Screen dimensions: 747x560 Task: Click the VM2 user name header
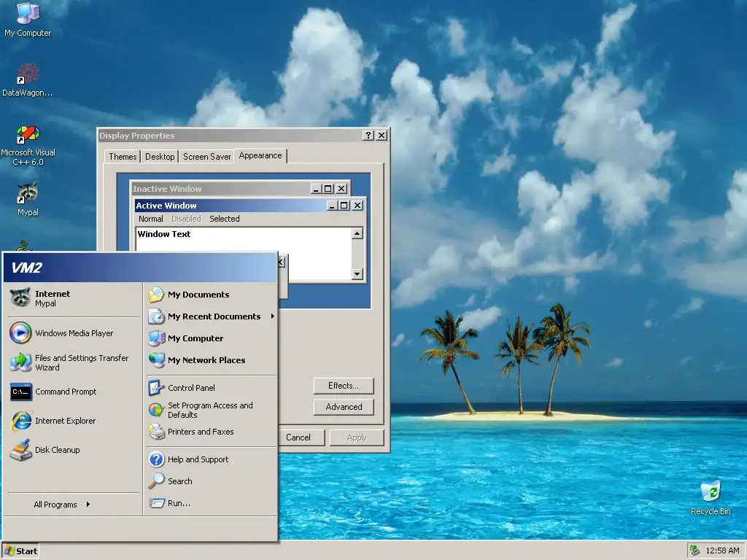pos(140,268)
